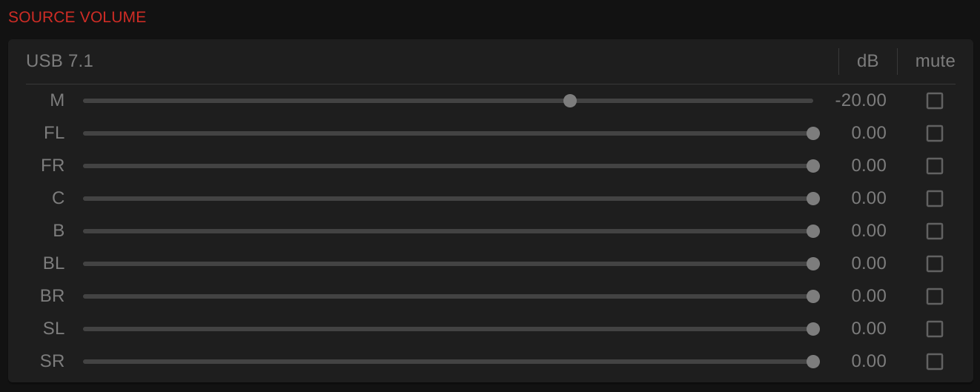The image size is (980, 392).
Task: Enable mute on the B channel
Action: [935, 231]
